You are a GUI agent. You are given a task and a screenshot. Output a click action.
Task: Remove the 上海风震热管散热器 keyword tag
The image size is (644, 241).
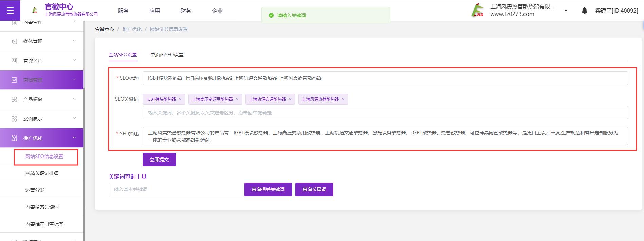343,99
